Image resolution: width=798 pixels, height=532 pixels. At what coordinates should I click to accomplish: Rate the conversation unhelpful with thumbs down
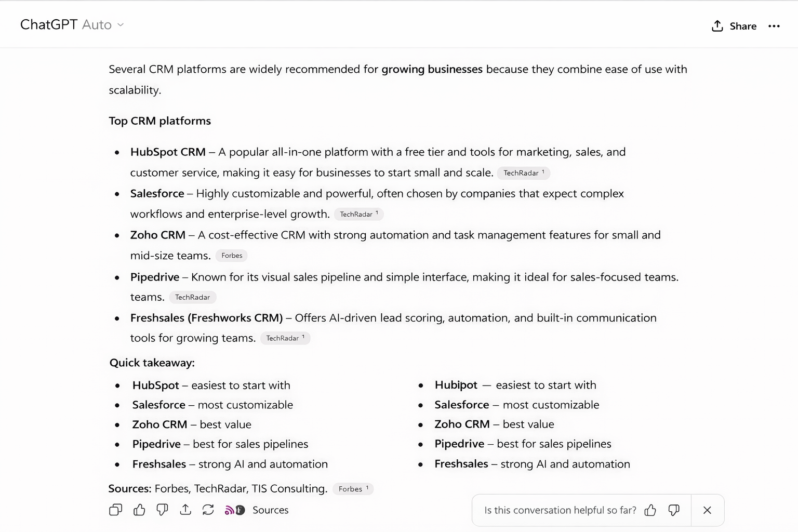[673, 510]
